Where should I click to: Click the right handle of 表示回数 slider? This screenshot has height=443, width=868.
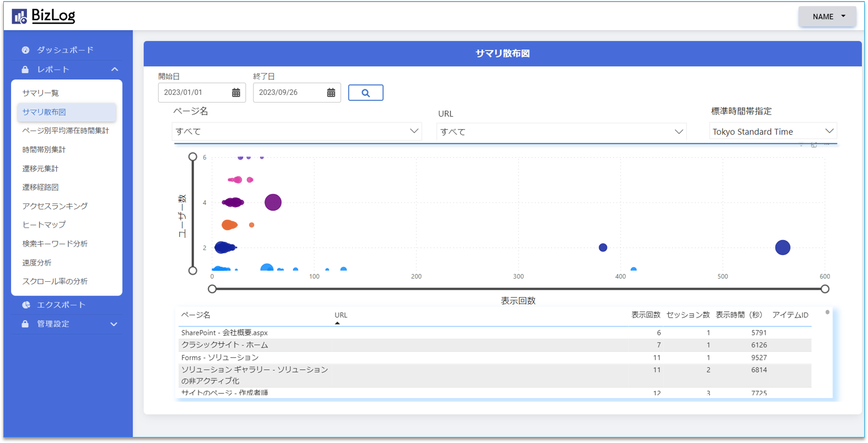tap(825, 289)
